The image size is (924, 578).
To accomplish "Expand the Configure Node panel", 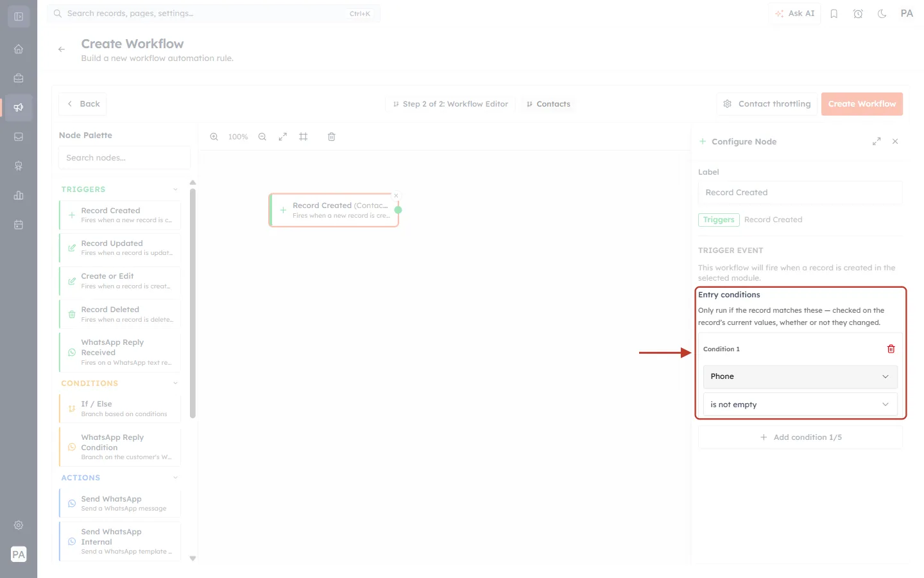I will (877, 141).
